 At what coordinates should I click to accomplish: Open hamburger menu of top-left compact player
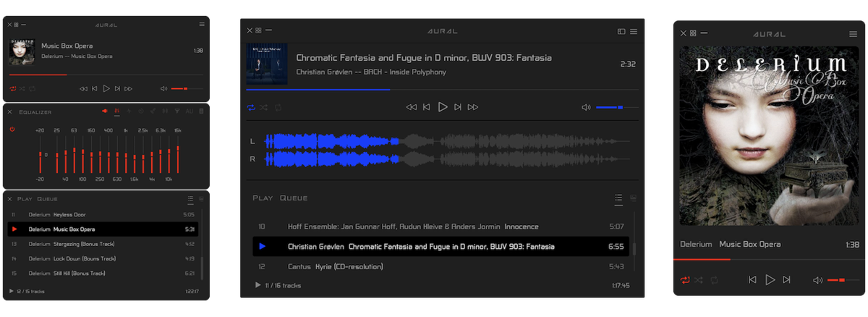(x=202, y=24)
